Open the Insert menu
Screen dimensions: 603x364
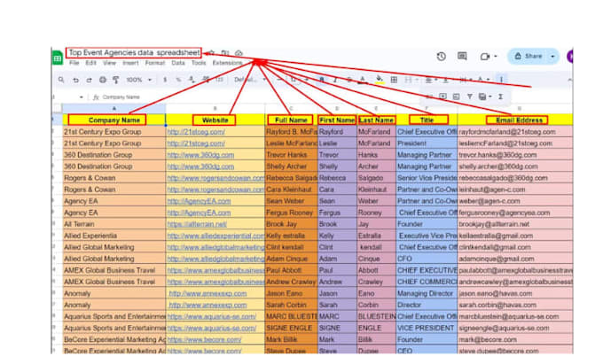pyautogui.click(x=130, y=63)
